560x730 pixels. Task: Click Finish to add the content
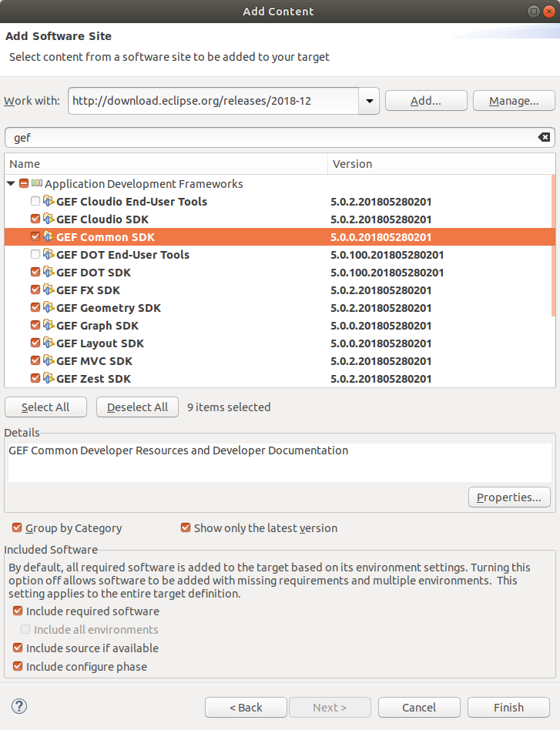pyautogui.click(x=508, y=707)
